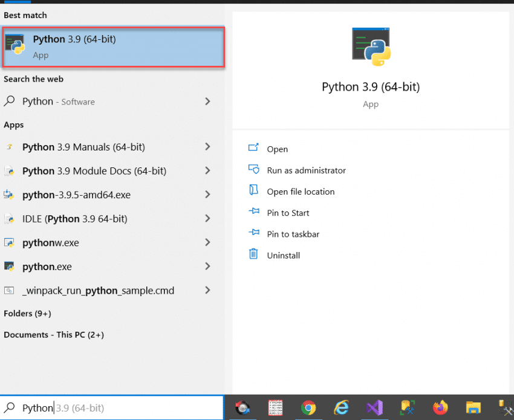Image resolution: width=514 pixels, height=420 pixels.
Task: Show Folders (9+) results
Action: pos(27,314)
